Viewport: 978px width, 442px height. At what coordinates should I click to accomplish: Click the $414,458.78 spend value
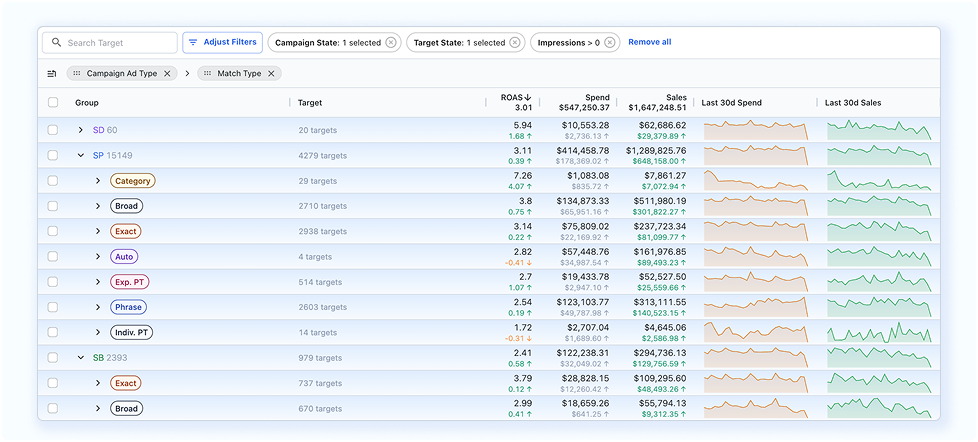tap(583, 150)
